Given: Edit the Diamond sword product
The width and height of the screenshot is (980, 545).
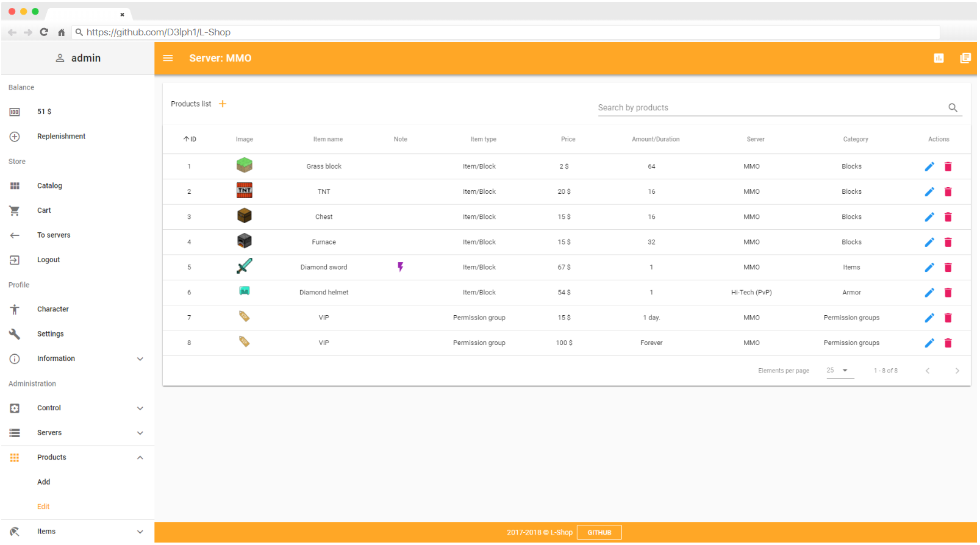Looking at the screenshot, I should click(x=929, y=268).
